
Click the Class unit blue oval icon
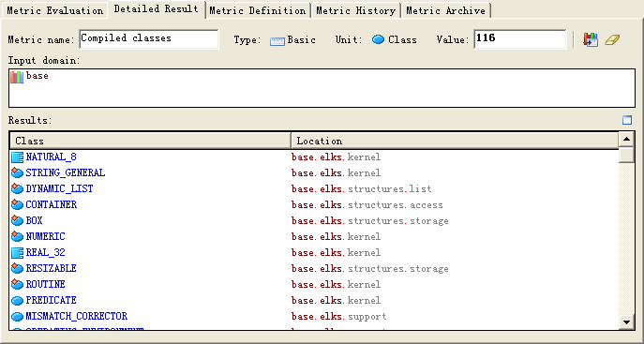379,39
